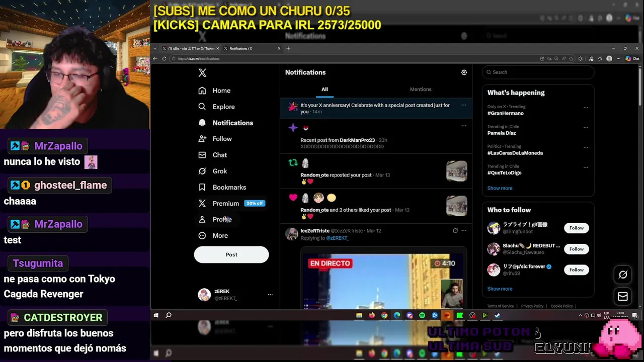Open File Explorer from the taskbar

click(359, 315)
